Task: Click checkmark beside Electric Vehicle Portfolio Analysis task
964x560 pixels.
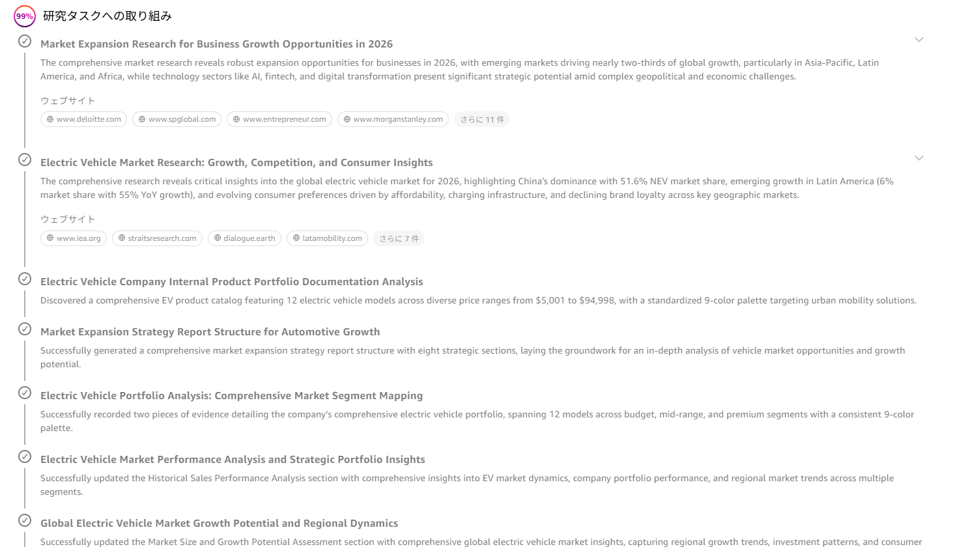Action: point(25,393)
